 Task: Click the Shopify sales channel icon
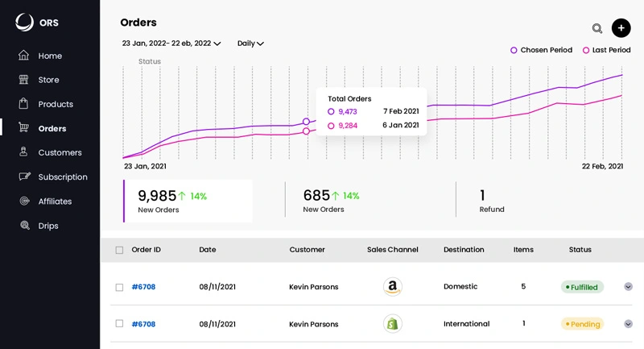(x=392, y=324)
